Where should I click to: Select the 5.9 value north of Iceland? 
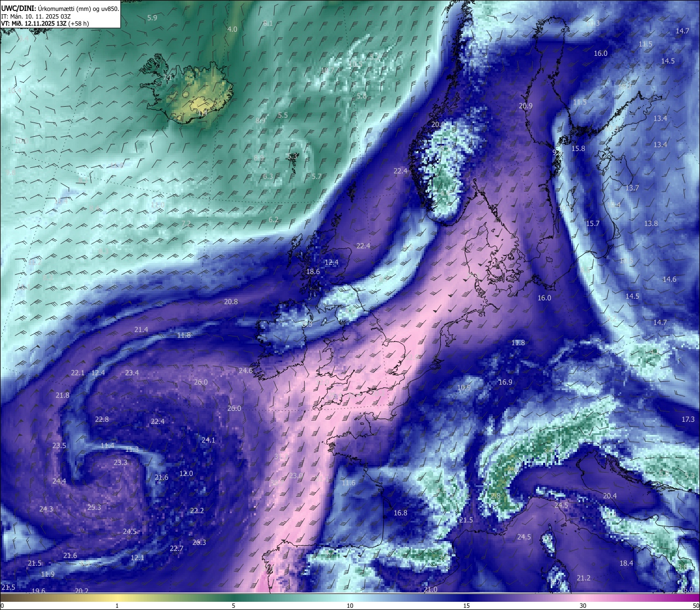pyautogui.click(x=153, y=18)
